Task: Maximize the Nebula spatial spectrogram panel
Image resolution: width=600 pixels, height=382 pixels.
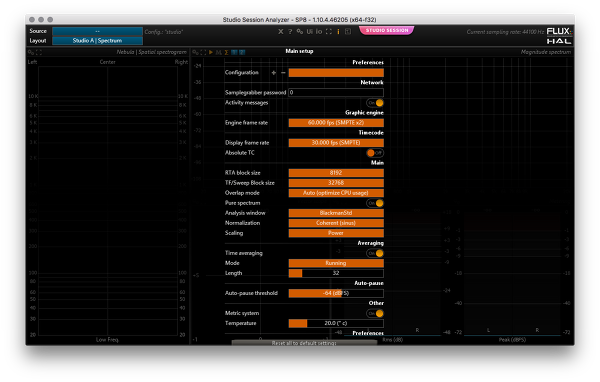Action: 39,52
